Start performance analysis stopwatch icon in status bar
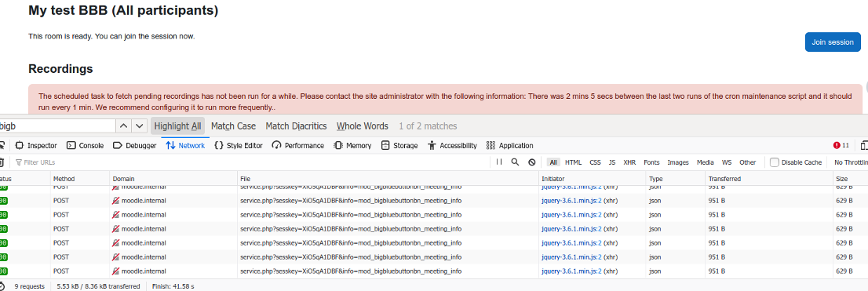 pyautogui.click(x=2, y=286)
